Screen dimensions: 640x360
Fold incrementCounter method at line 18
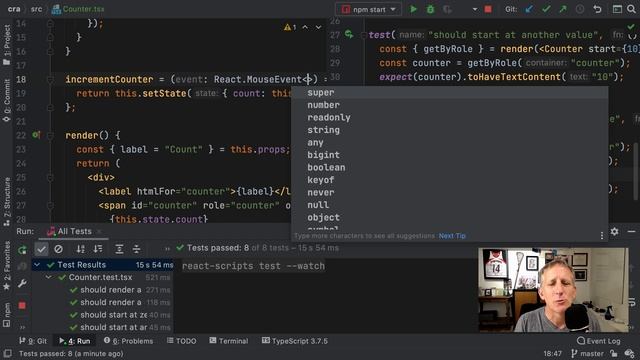[50, 80]
